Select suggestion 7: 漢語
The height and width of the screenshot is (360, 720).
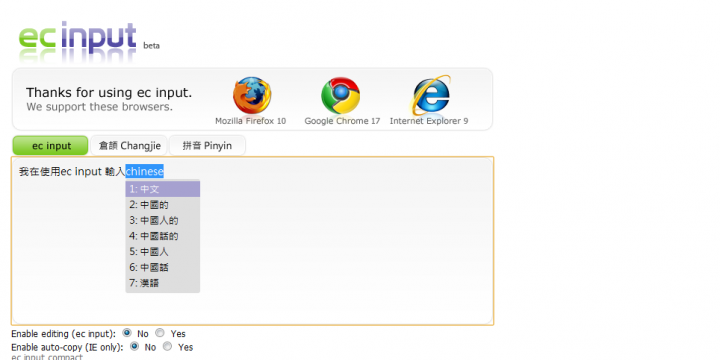(163, 283)
